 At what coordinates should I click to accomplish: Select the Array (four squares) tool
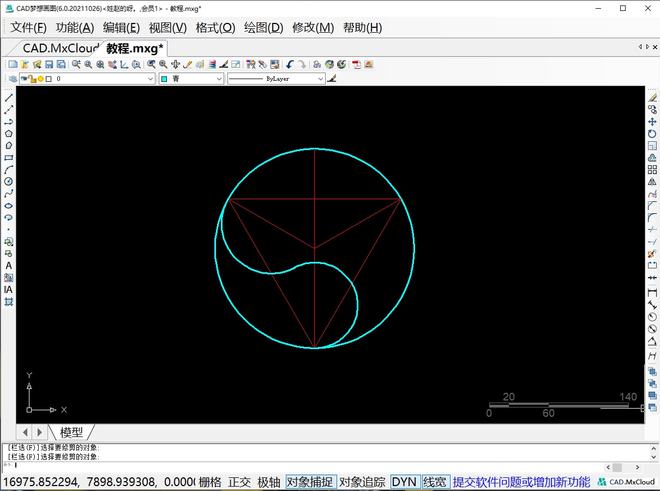[x=652, y=170]
